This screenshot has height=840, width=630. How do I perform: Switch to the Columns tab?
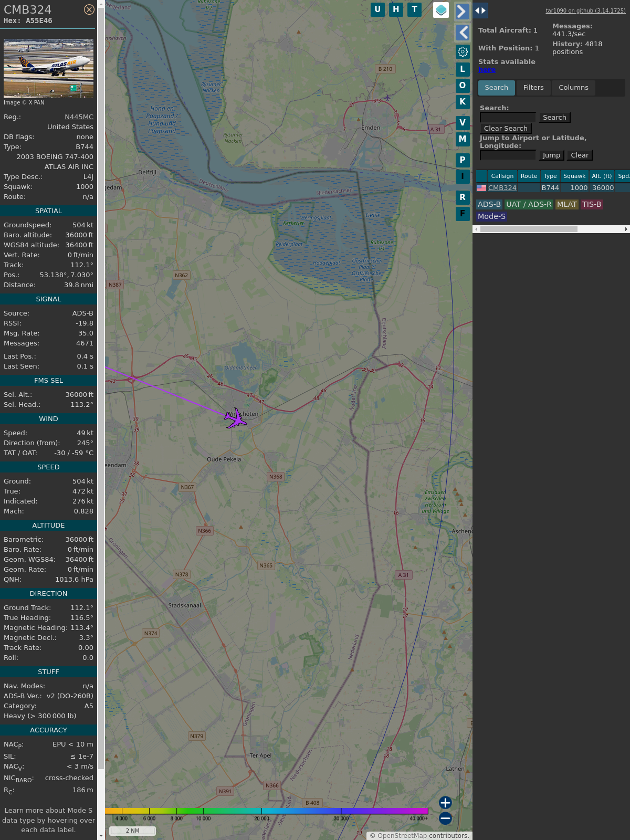point(573,88)
